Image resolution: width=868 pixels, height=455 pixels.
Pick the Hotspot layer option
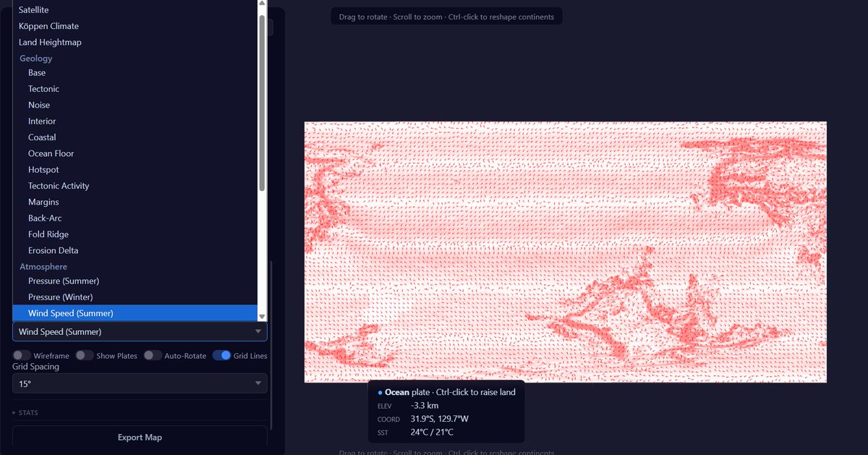[x=135, y=169]
